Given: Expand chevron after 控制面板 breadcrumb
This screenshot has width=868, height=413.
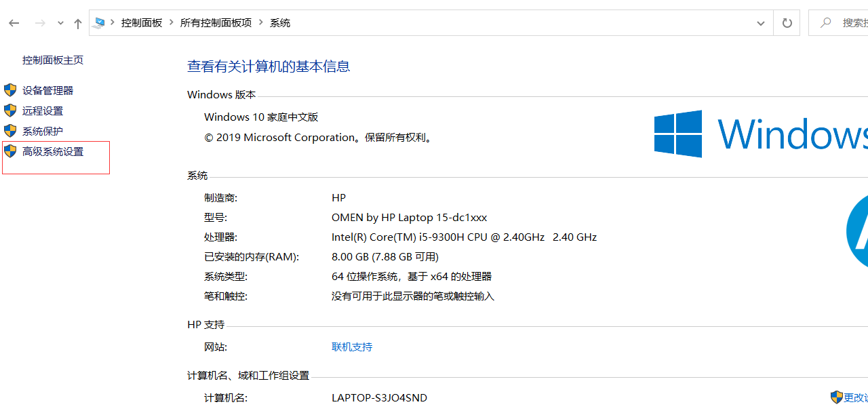Looking at the screenshot, I should [171, 22].
